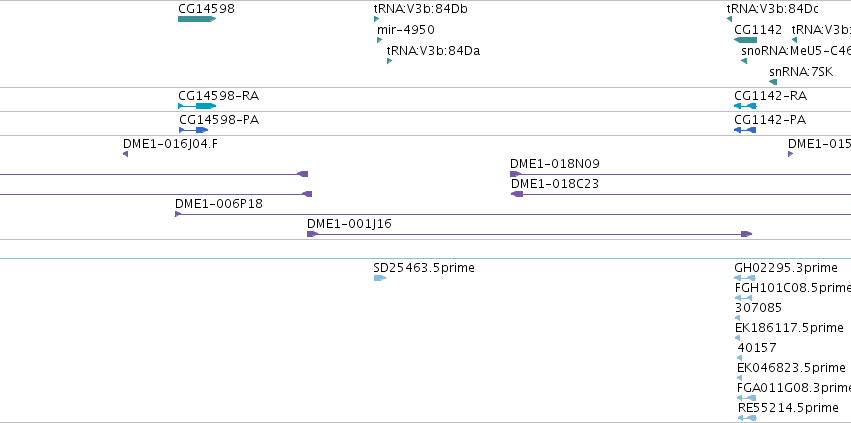Click the CG14598-PA label text
851x423 pixels.
(219, 120)
